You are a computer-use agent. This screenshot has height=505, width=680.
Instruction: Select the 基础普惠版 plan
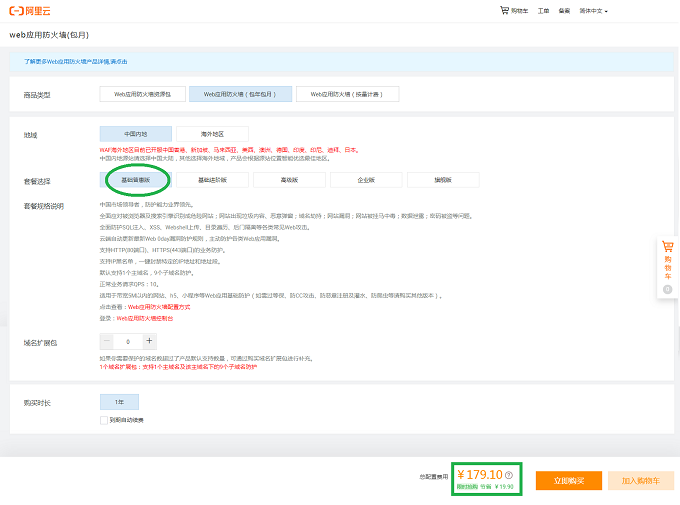coord(136,180)
